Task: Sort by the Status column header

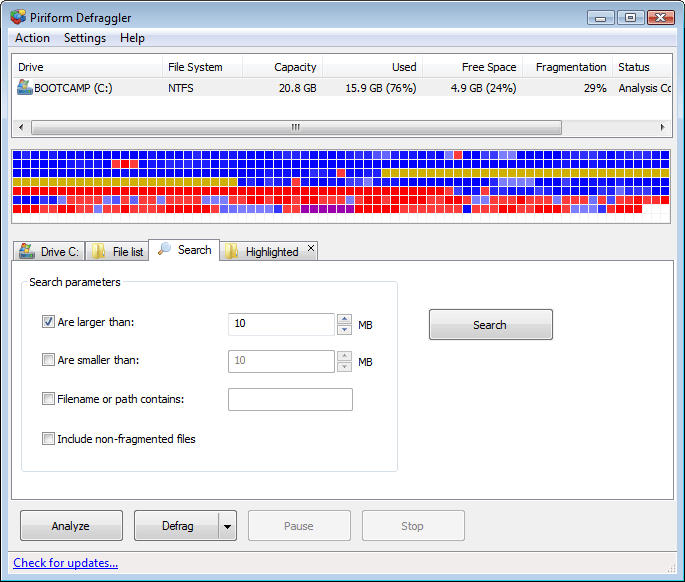Action: [642, 67]
